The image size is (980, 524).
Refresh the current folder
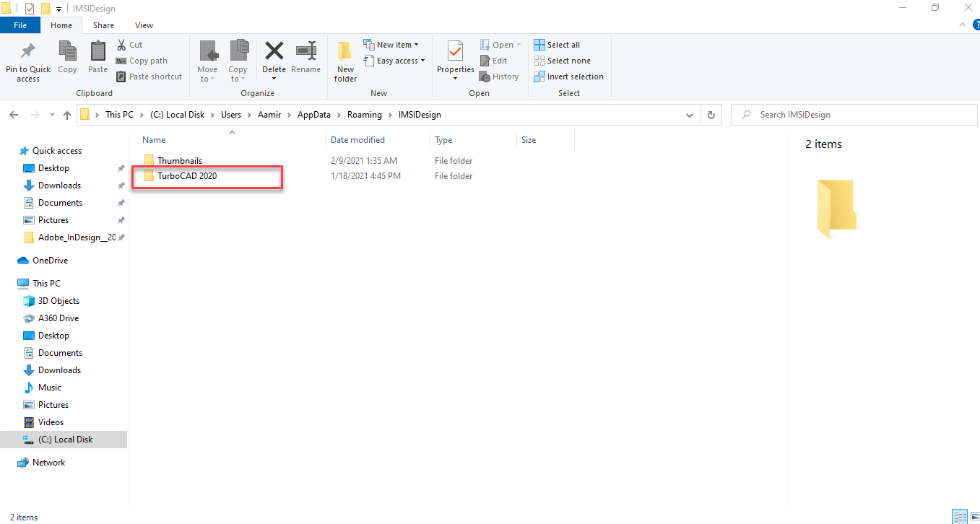click(711, 115)
